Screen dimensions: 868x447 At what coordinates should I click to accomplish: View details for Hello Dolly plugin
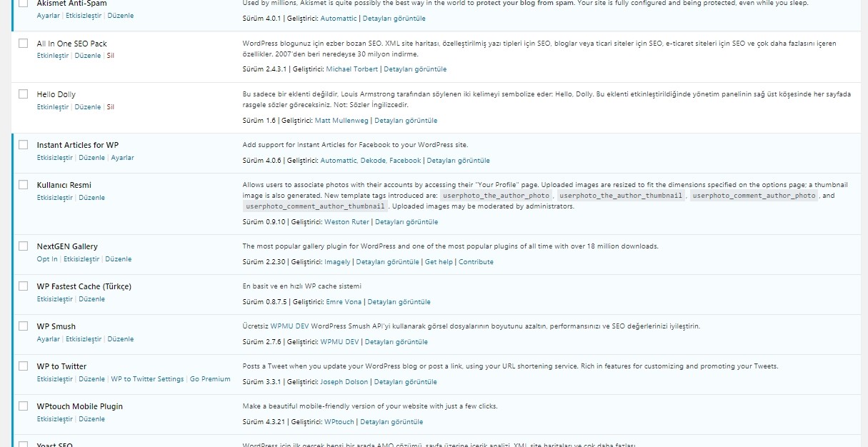coord(406,121)
